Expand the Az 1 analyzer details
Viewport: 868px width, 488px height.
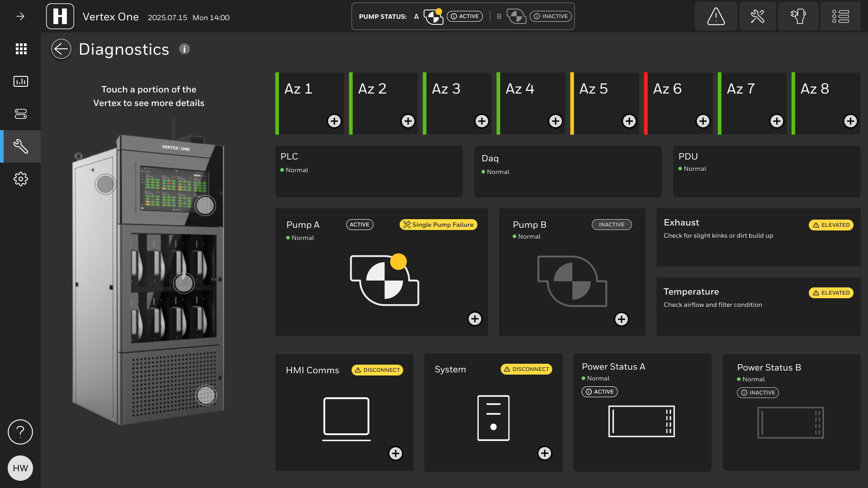click(x=334, y=121)
